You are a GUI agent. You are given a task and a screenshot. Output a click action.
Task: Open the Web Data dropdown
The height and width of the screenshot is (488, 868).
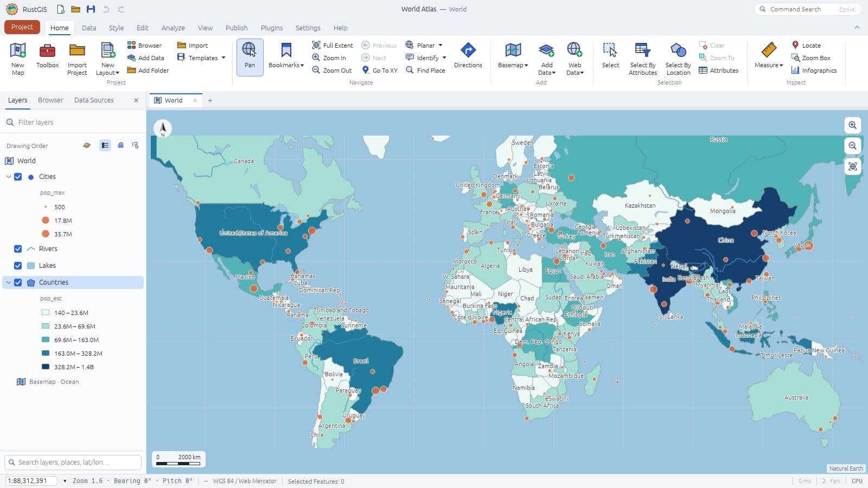pyautogui.click(x=575, y=59)
